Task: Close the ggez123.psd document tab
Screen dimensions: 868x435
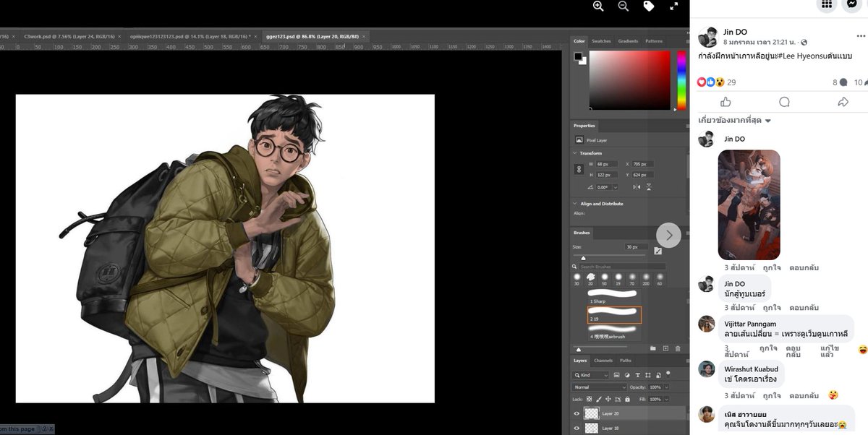Action: [364, 35]
